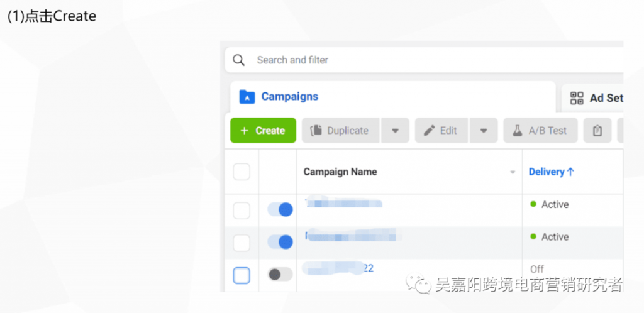Click the green Create button

[263, 131]
